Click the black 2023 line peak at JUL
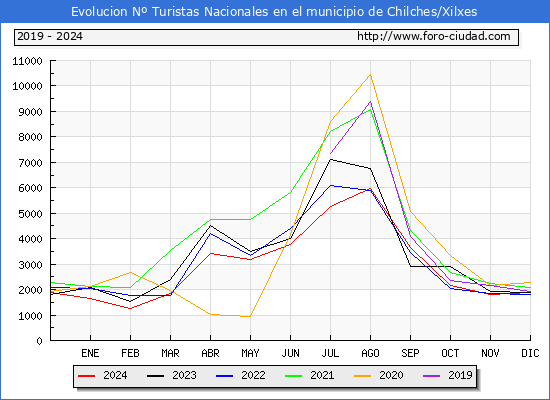This screenshot has width=550, height=400. (330, 160)
